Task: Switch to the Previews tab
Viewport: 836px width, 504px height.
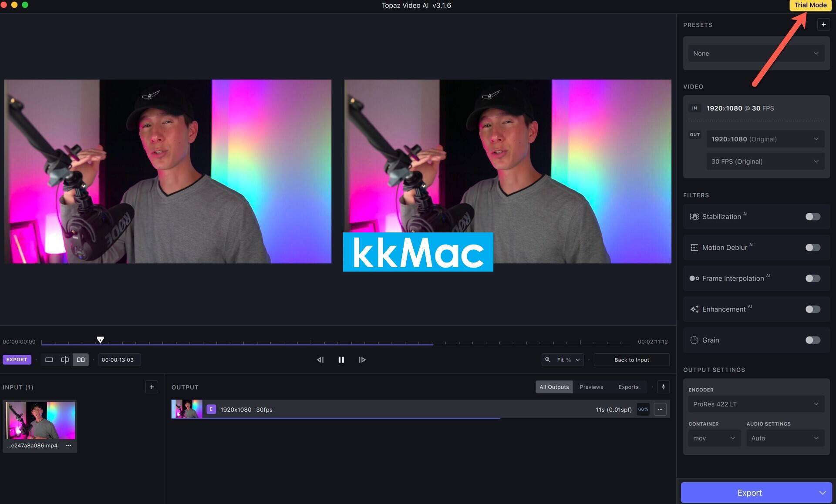Action: (591, 387)
